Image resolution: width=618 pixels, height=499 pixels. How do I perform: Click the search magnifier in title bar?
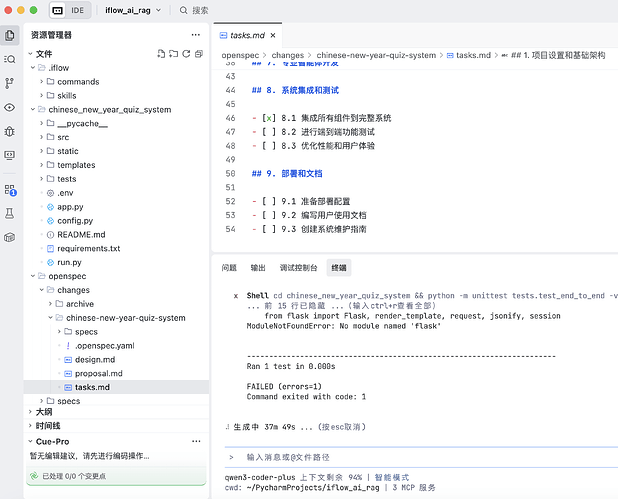(183, 10)
